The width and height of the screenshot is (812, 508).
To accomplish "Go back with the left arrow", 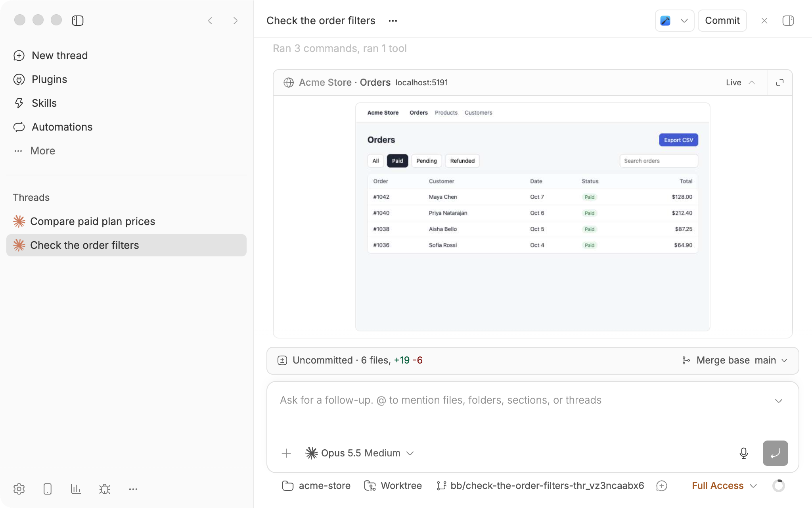I will 210,21.
